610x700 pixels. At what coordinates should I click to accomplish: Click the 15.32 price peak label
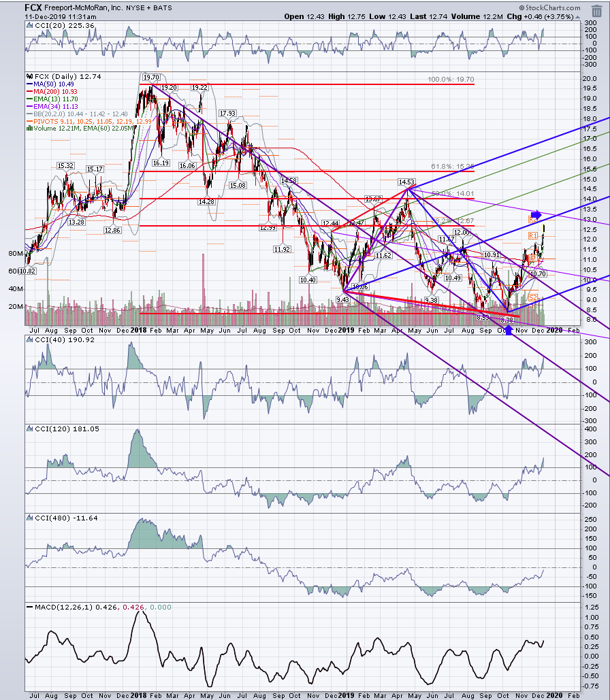[65, 165]
